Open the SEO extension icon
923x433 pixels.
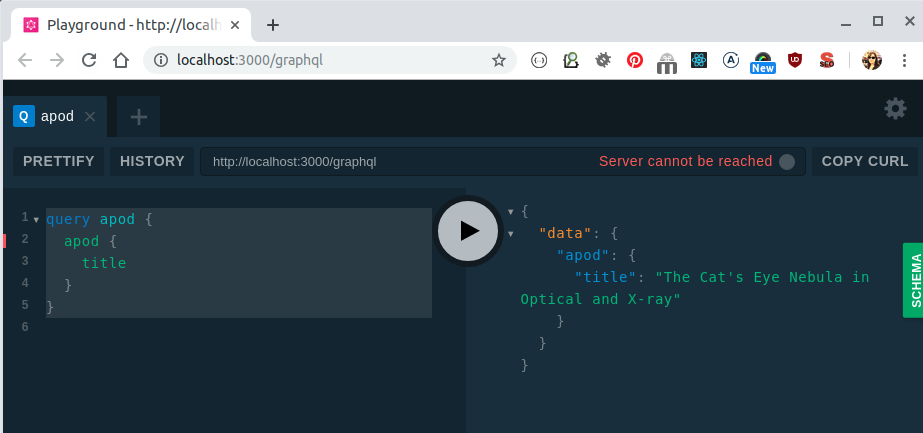(x=826, y=60)
